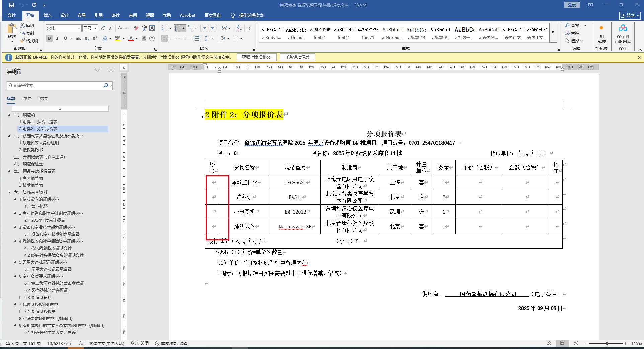Click the Add-ins (加载项) icon
Viewport: 644px width, 349px height.
pos(601,34)
